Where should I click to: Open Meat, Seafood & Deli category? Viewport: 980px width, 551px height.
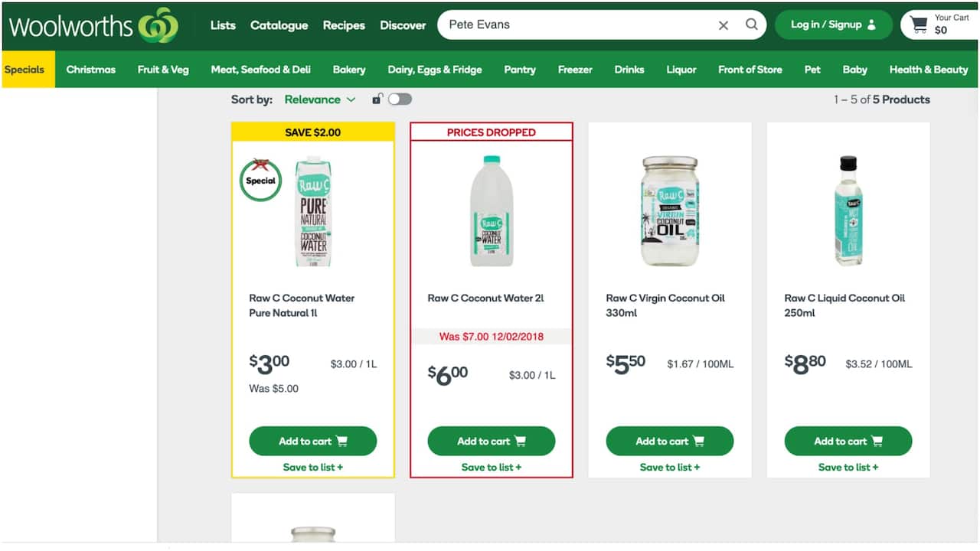[260, 70]
